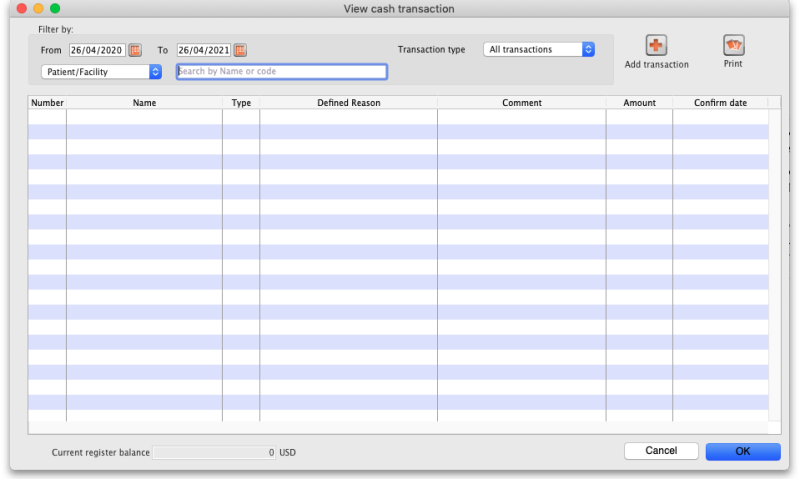Open the Patient/Facility filter dropdown
The image size is (800, 479).
pos(102,72)
